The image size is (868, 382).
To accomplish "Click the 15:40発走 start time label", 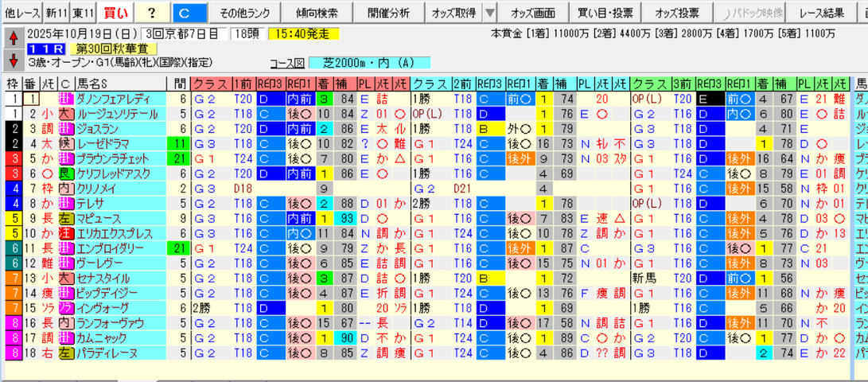I will point(303,34).
